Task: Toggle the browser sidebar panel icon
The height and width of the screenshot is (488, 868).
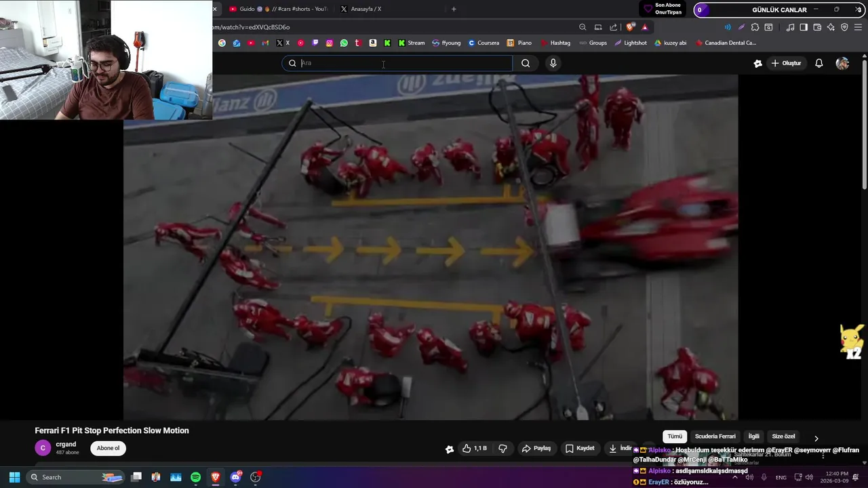Action: click(x=804, y=27)
